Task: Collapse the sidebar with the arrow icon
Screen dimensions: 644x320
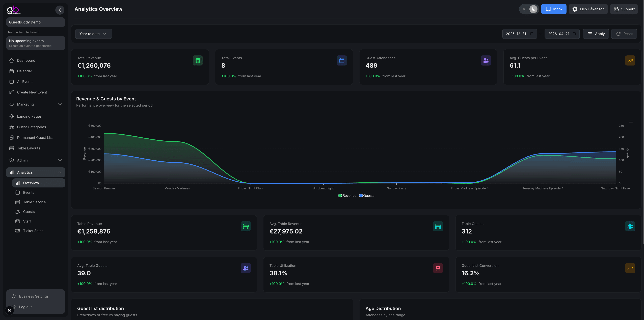Action: click(60, 10)
